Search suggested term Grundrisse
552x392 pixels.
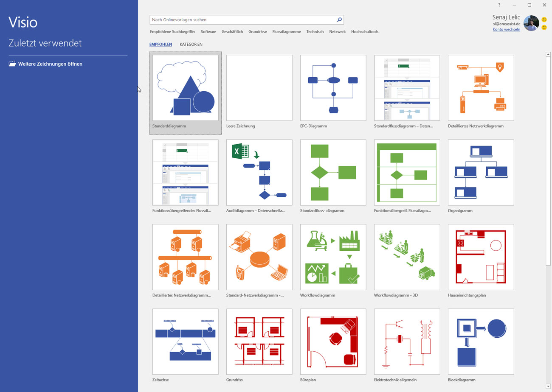(x=258, y=32)
